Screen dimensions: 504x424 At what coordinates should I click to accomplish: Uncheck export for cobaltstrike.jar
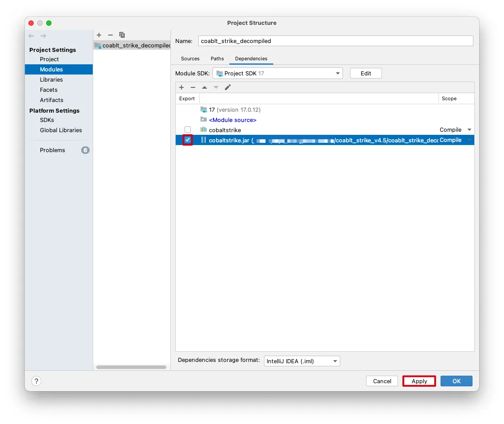(x=188, y=140)
